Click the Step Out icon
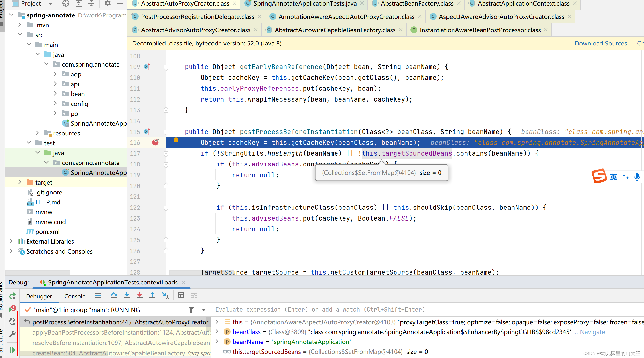Image resolution: width=644 pixels, height=358 pixels. pyautogui.click(x=152, y=296)
